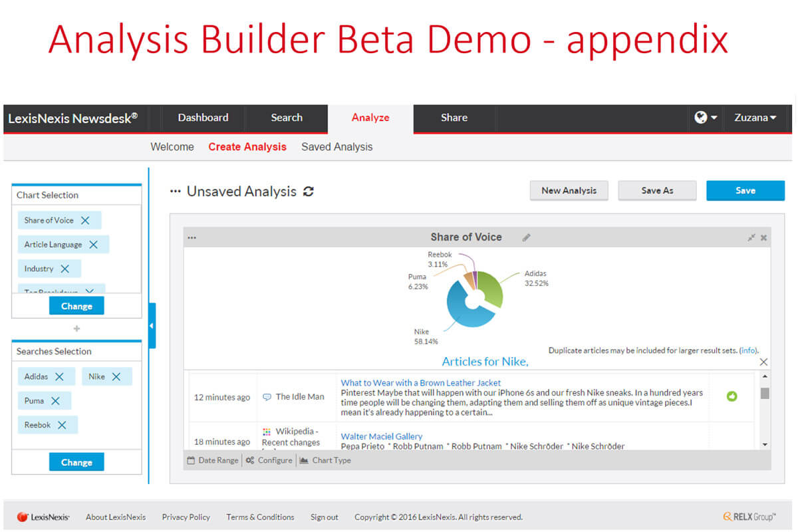The height and width of the screenshot is (532, 798).
Task: Click the article list scrollbar down arrow
Action: click(x=765, y=444)
